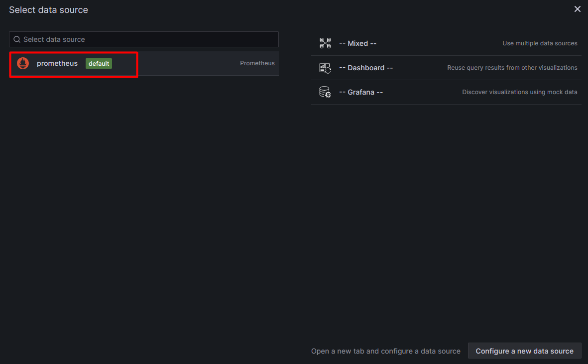Screen dimensions: 588x364
Task: Close the Select data source dialog
Action: (x=578, y=9)
